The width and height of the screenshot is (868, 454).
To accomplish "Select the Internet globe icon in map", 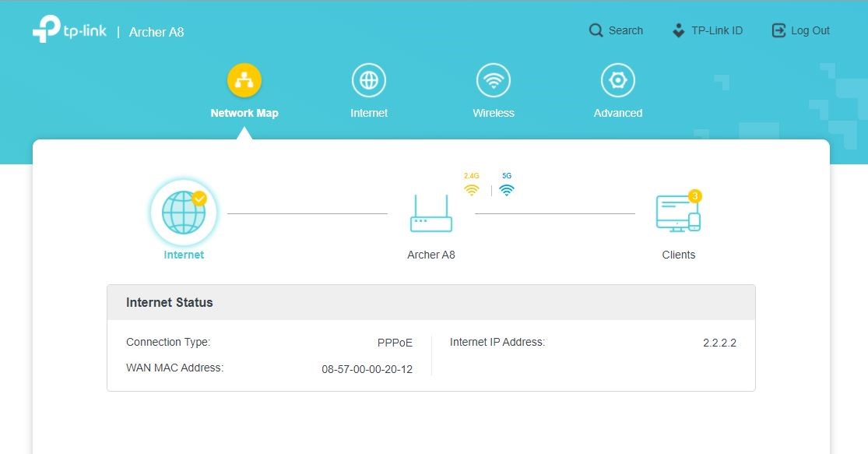I will tap(184, 213).
